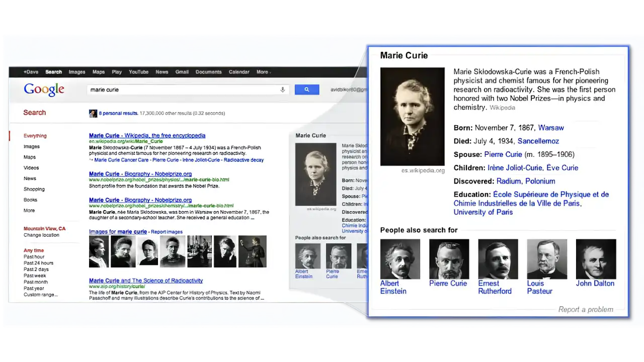
Task: Open the Images tab in top bar
Action: click(x=77, y=72)
